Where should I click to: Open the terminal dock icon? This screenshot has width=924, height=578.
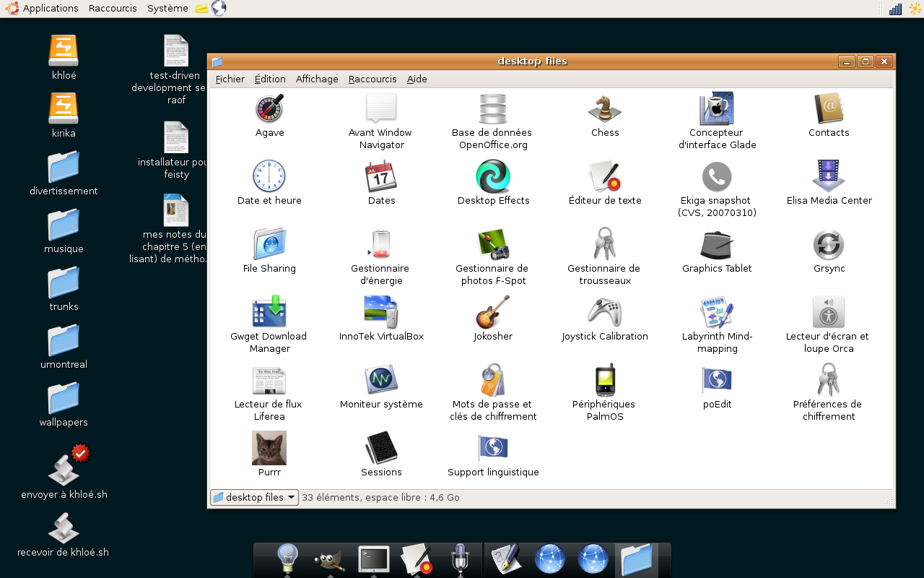374,559
